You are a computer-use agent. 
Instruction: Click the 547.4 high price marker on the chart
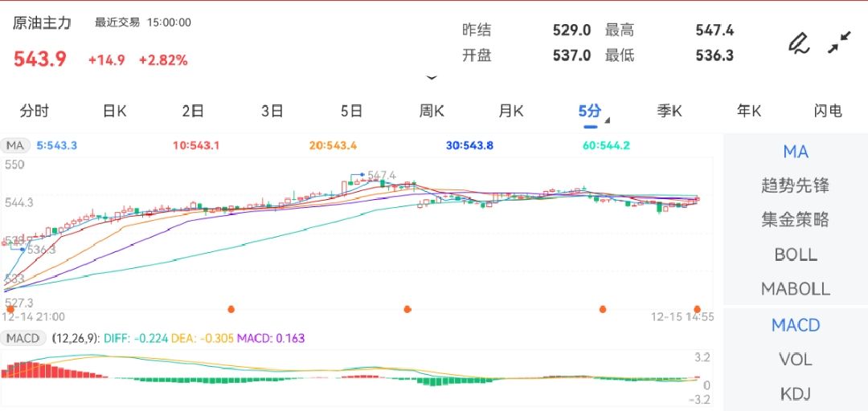(x=382, y=174)
